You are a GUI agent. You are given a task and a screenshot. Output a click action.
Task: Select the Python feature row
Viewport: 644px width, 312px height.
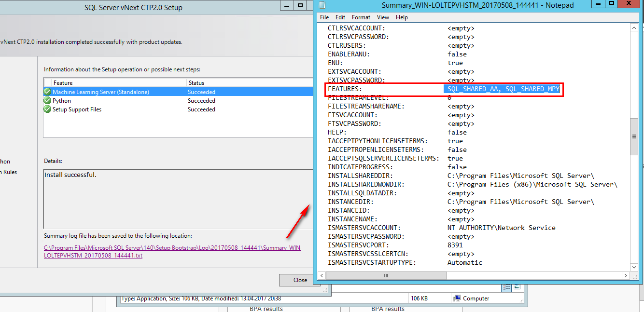(178, 101)
